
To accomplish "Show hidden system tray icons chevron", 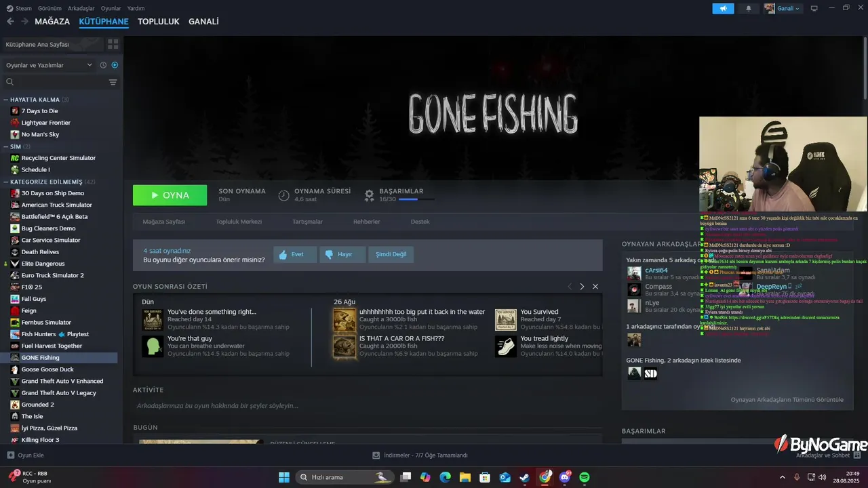I will coord(782,477).
